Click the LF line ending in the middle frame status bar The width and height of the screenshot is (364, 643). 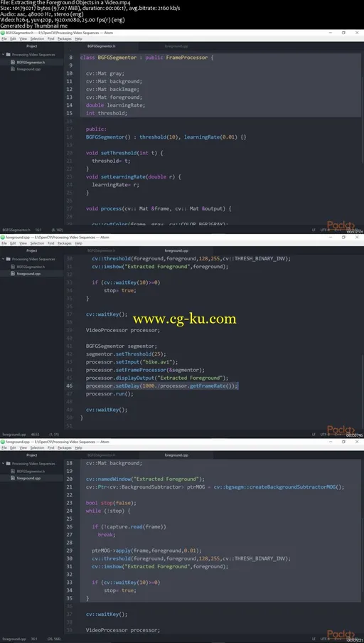[314, 435]
